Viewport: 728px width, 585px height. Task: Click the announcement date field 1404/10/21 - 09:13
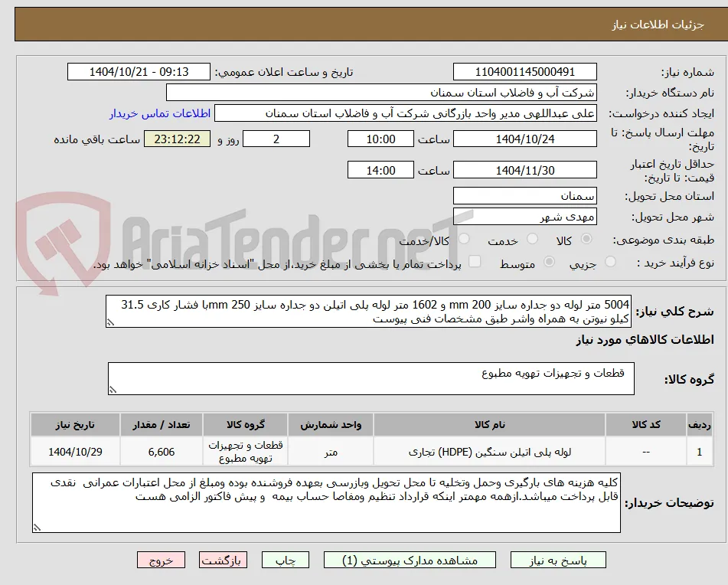tap(139, 72)
